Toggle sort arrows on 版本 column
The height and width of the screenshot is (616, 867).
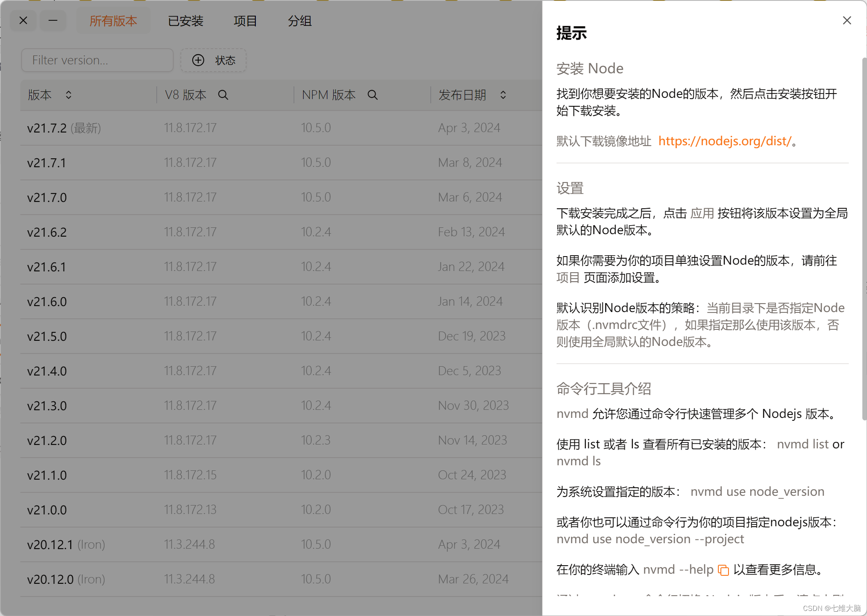coord(69,95)
